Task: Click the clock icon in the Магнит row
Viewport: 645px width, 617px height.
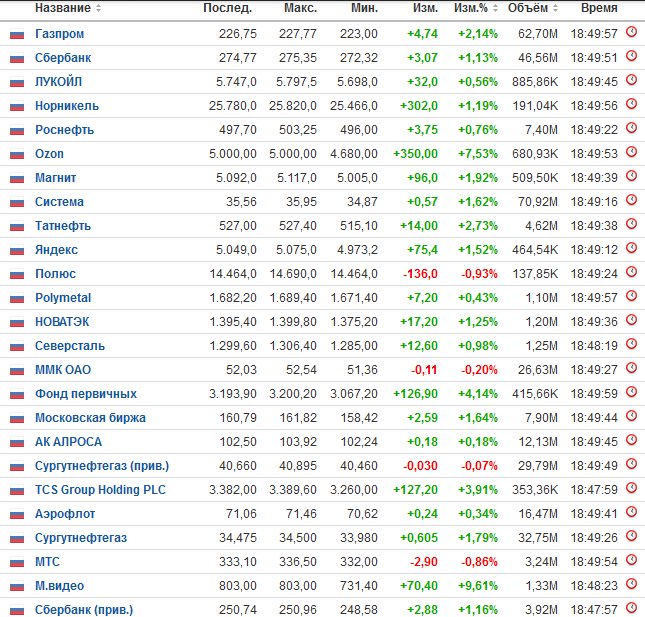Action: pyautogui.click(x=631, y=176)
